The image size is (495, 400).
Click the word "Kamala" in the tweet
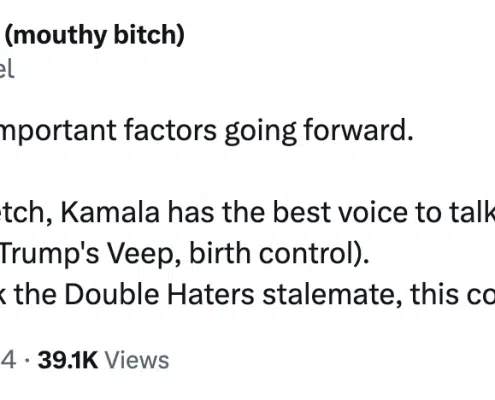coord(110,212)
